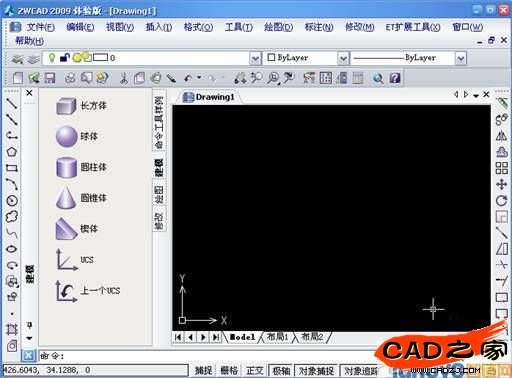Toggle 对象捕捉 object snap button

(316, 370)
